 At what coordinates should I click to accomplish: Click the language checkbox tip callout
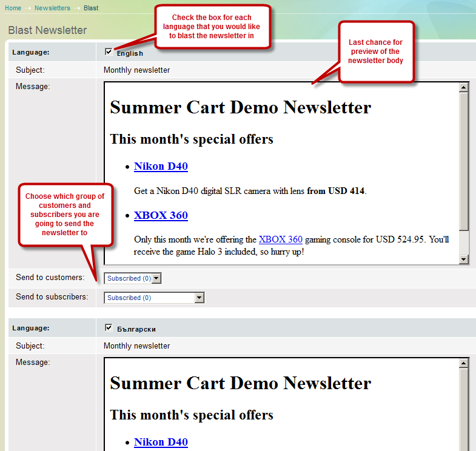(x=211, y=27)
